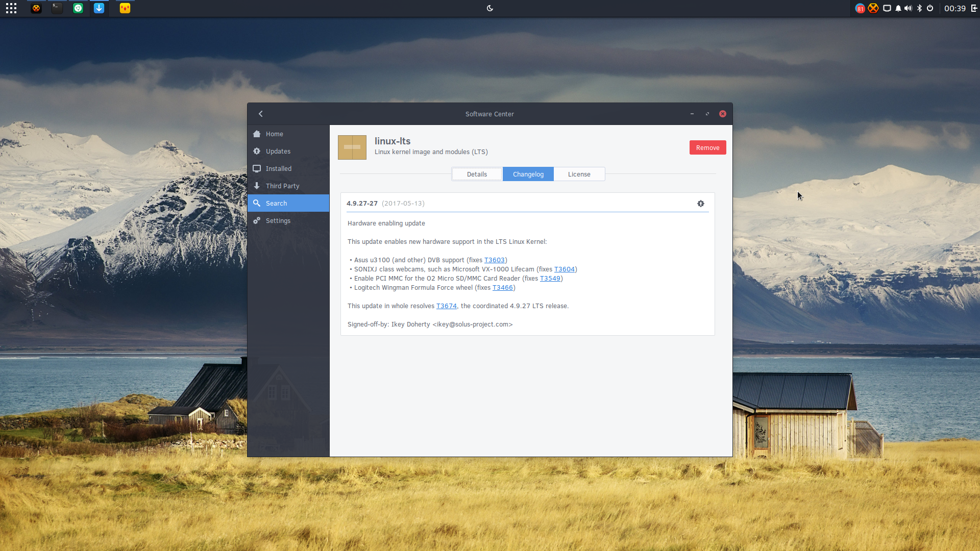This screenshot has width=980, height=551.
Task: Click the gear icon on changelog entry
Action: (701, 204)
